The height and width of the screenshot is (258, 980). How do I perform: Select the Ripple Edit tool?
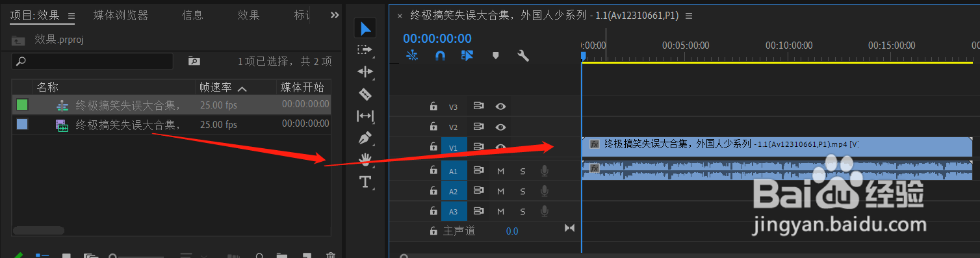coord(365,71)
